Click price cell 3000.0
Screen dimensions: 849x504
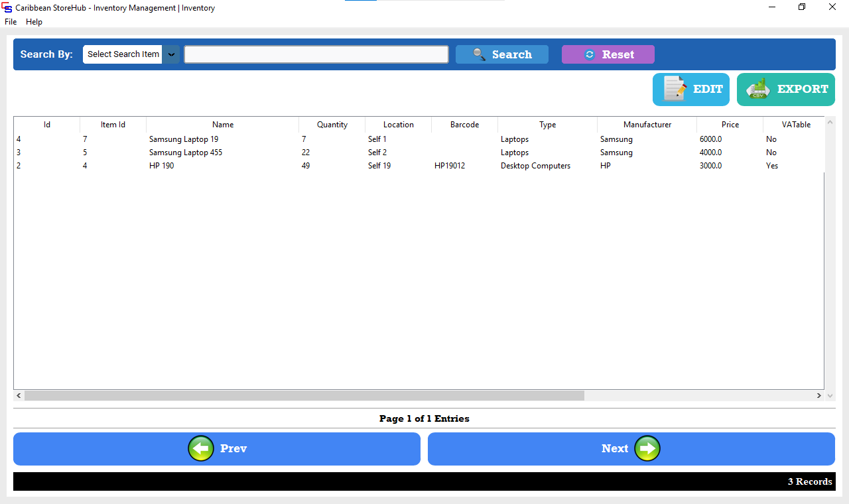pos(710,166)
